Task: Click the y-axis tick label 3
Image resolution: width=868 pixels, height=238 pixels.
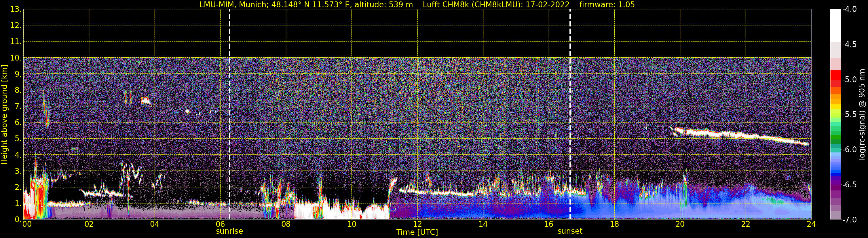Action: click(18, 171)
